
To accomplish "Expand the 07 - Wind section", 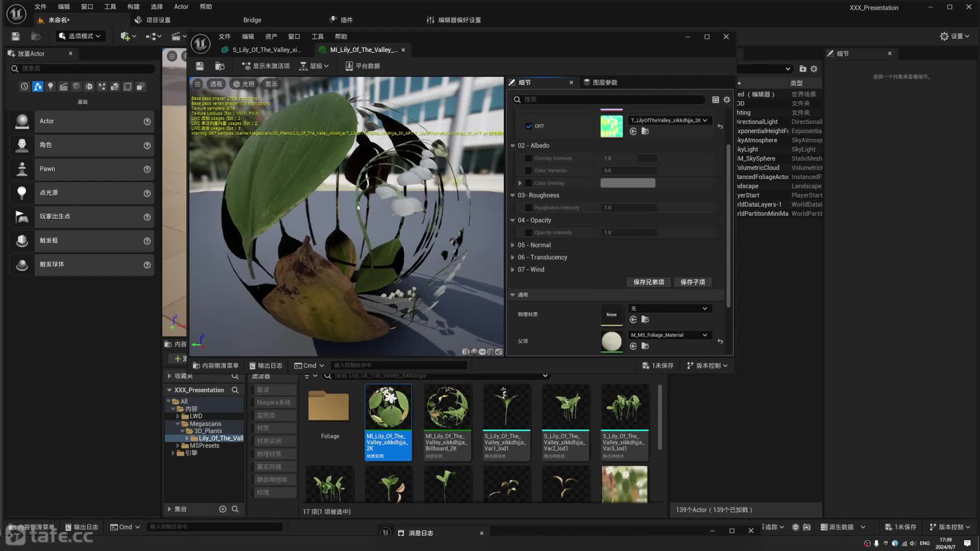I will click(x=512, y=269).
